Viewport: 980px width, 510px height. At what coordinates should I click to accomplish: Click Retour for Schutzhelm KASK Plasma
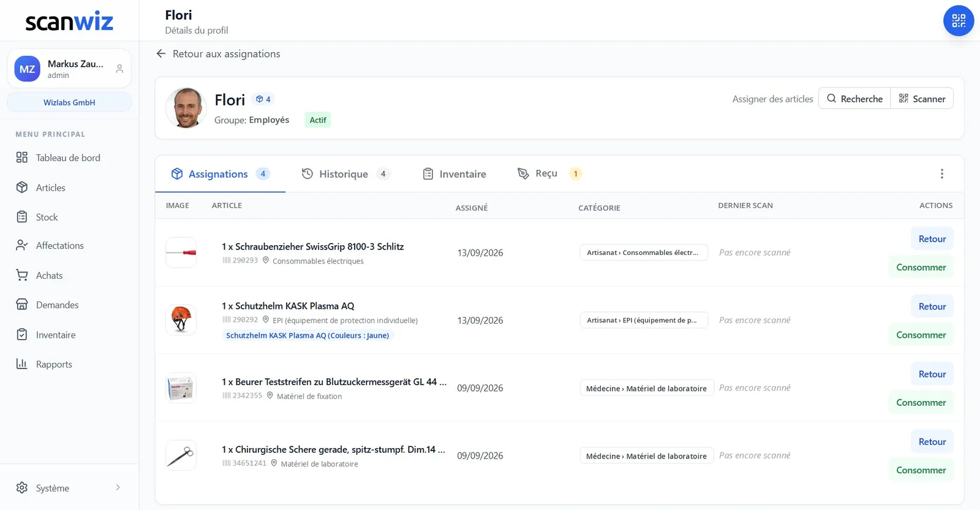[932, 306]
